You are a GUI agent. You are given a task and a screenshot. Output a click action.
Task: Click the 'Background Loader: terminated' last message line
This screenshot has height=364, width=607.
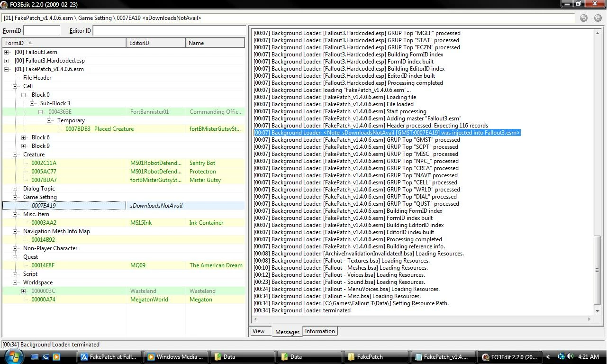pos(302,310)
